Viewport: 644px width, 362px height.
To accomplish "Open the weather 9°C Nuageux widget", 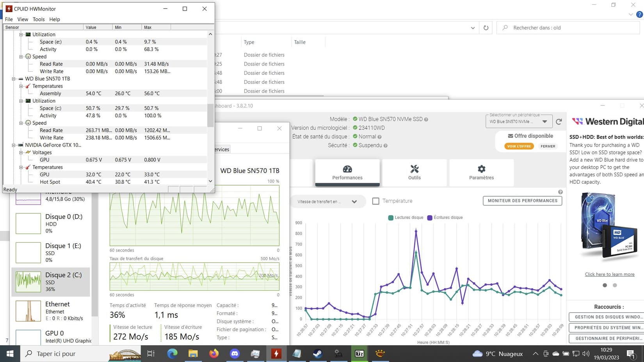I will point(498,354).
